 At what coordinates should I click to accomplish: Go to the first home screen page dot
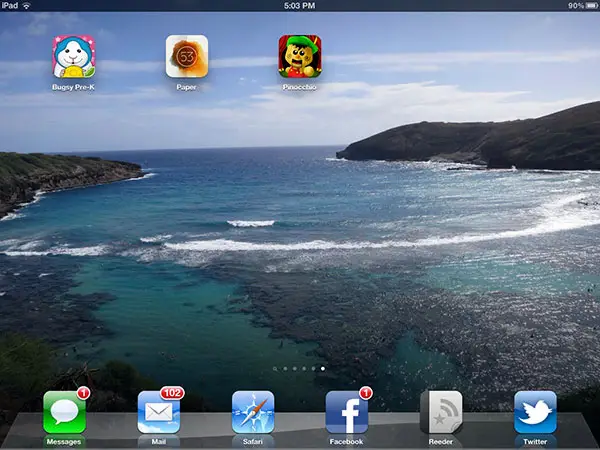(x=285, y=369)
